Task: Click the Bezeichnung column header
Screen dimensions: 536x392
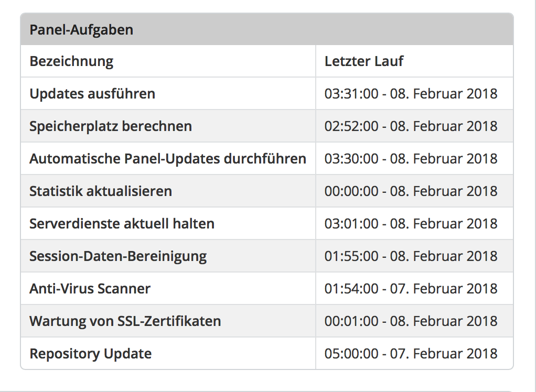Action: tap(71, 61)
